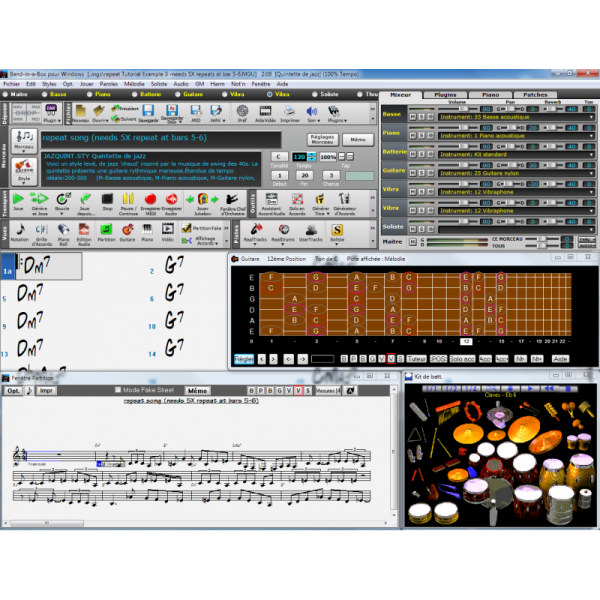The image size is (600, 600).
Task: Adjust the Piano pan slider
Action: (512, 127)
